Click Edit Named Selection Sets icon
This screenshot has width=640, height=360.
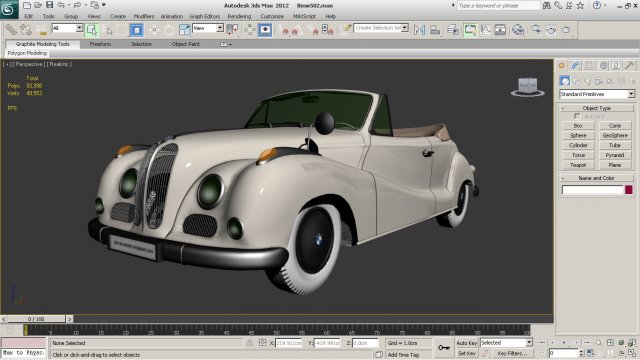click(x=347, y=29)
